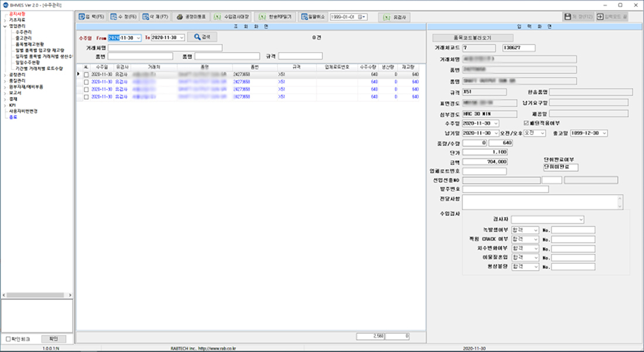Screen dimensions: 644x352
Task: Click the 규격 search input field
Action: click(x=300, y=56)
